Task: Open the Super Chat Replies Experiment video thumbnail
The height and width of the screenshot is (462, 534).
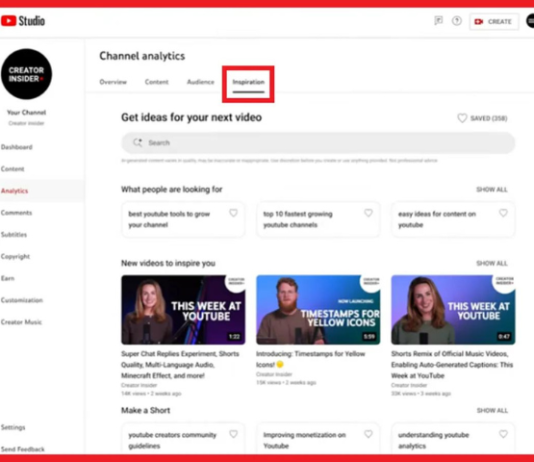Action: [183, 309]
